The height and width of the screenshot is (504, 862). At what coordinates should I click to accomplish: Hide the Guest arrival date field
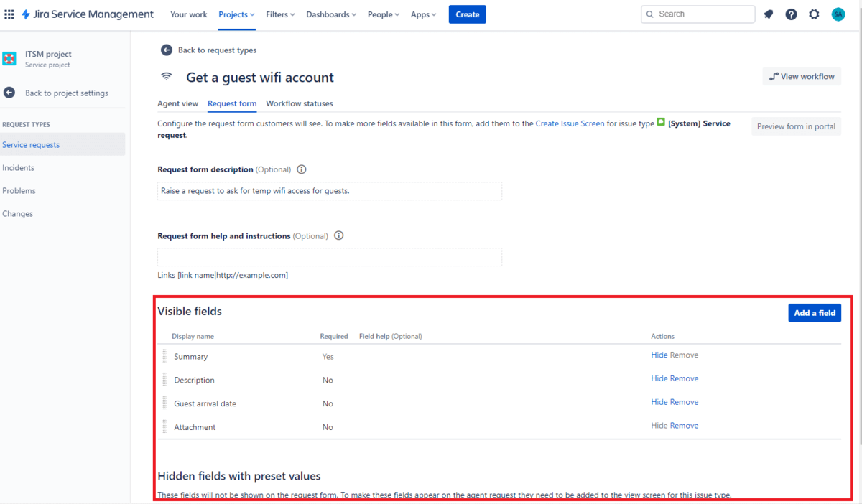click(x=659, y=402)
